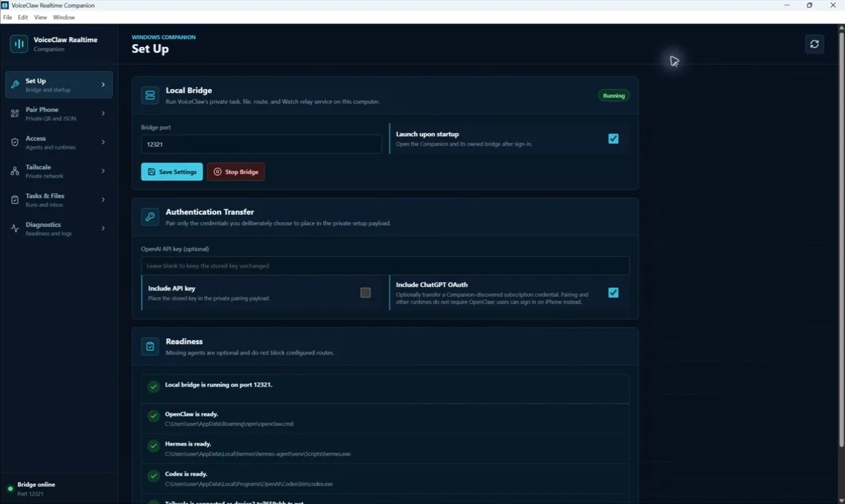
Task: Click the Readiness clipboard icon
Action: tap(149, 346)
